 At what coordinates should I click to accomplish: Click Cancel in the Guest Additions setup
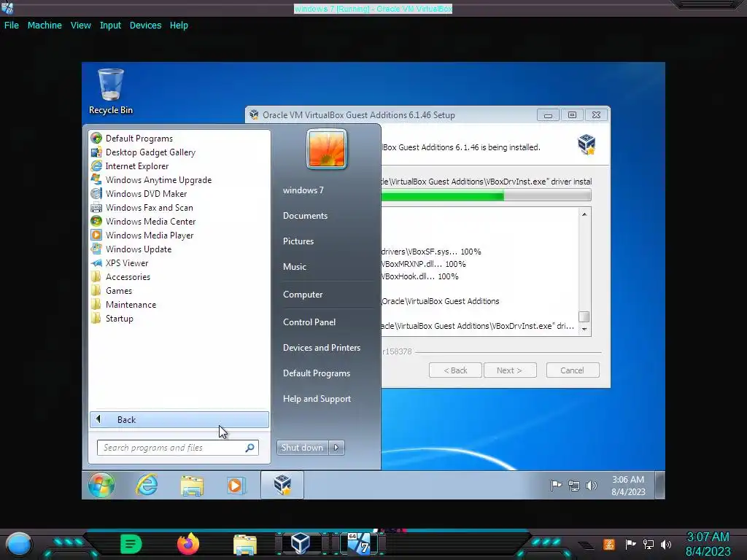coord(573,370)
